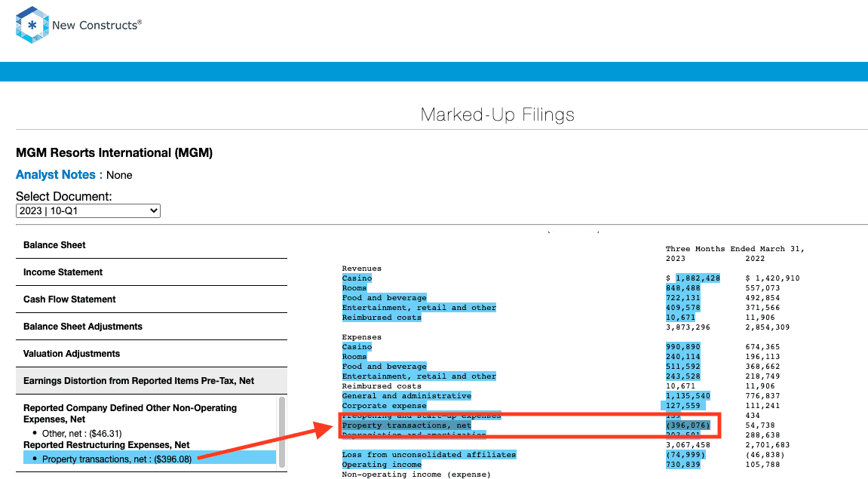Click the left panel scrollbar

(282, 432)
